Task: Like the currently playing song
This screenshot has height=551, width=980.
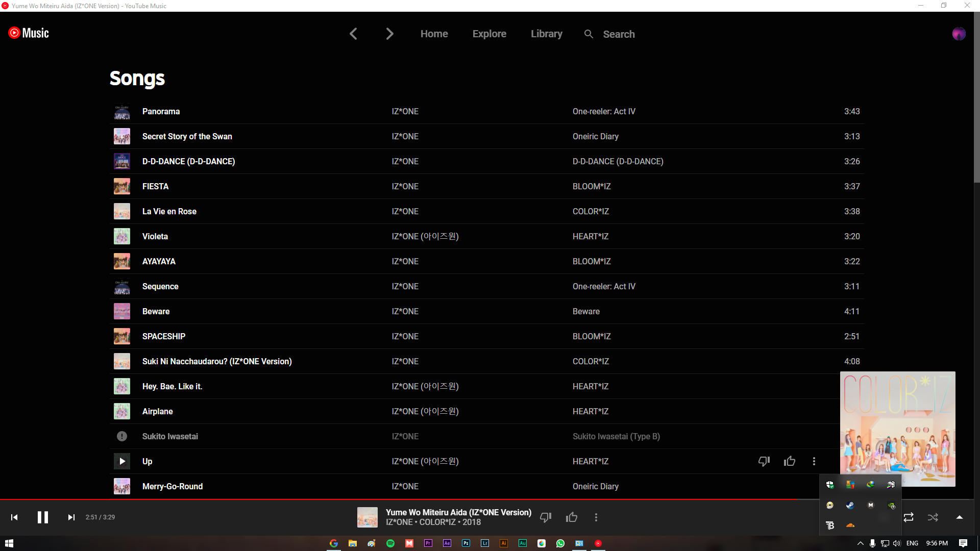Action: (x=572, y=517)
